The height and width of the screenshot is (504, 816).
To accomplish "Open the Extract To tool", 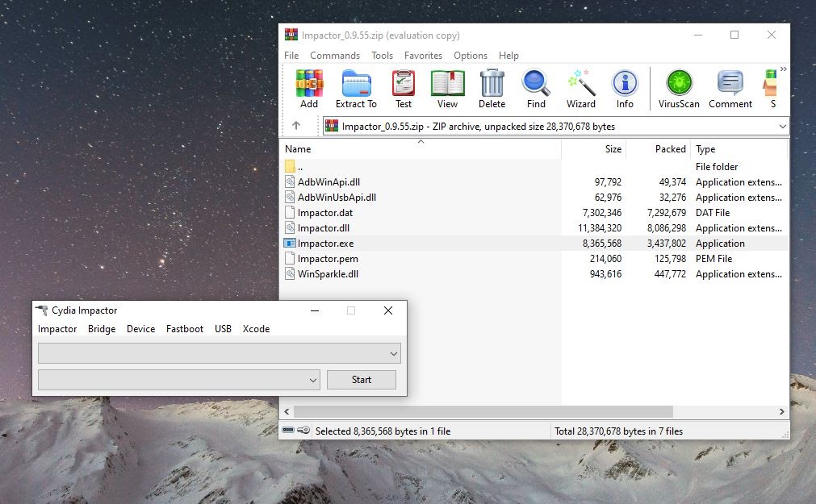I will tap(356, 89).
